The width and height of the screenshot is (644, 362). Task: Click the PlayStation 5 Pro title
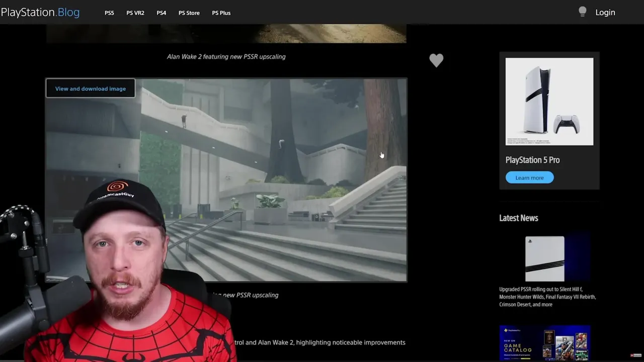532,160
